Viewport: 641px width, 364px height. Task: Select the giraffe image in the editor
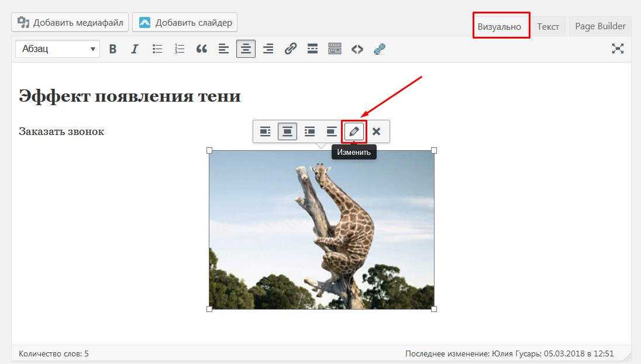tap(321, 230)
